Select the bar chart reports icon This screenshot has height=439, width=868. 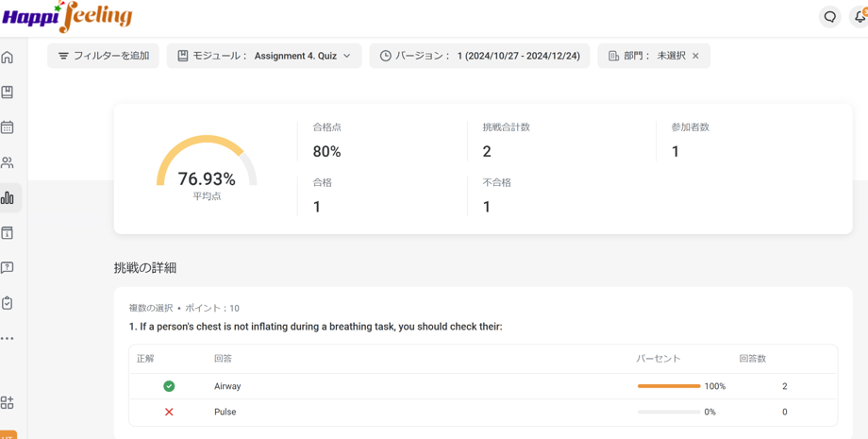(x=8, y=198)
